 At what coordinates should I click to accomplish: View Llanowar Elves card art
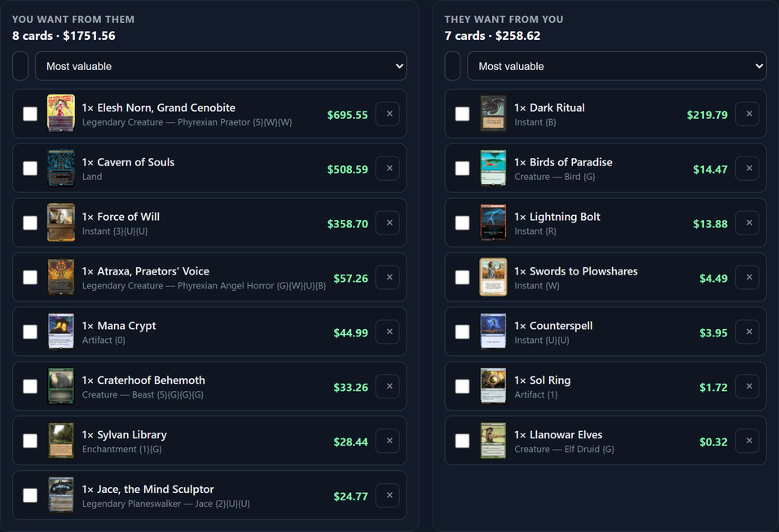493,440
